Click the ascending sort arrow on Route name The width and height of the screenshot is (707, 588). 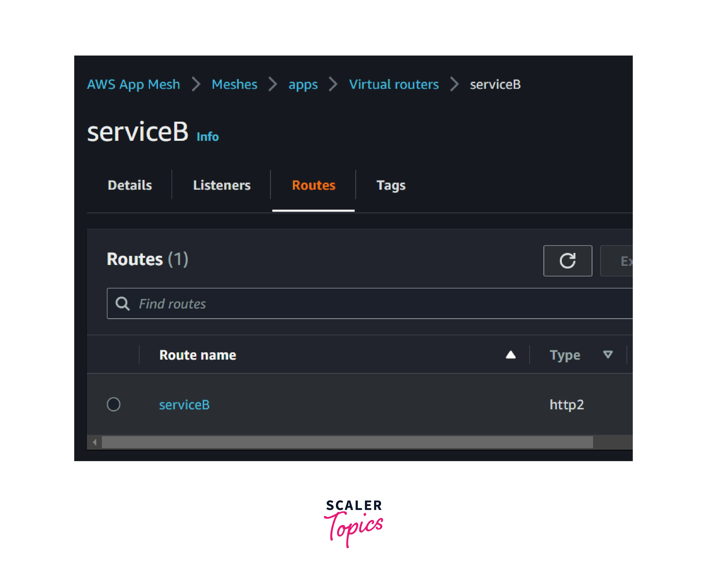point(511,355)
